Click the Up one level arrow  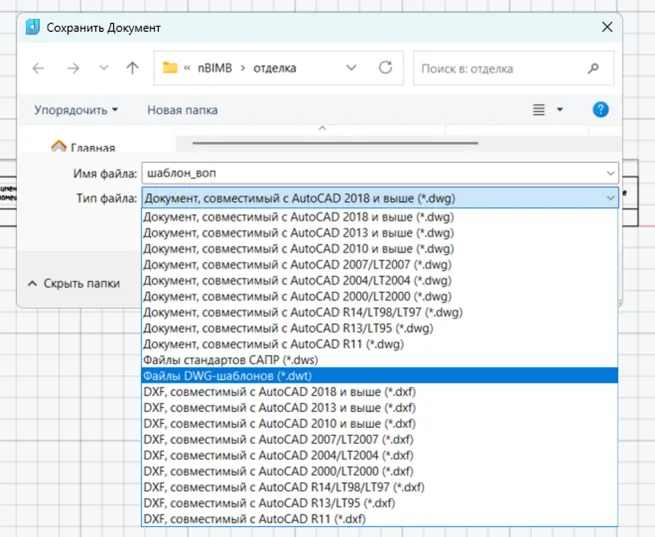click(x=132, y=69)
